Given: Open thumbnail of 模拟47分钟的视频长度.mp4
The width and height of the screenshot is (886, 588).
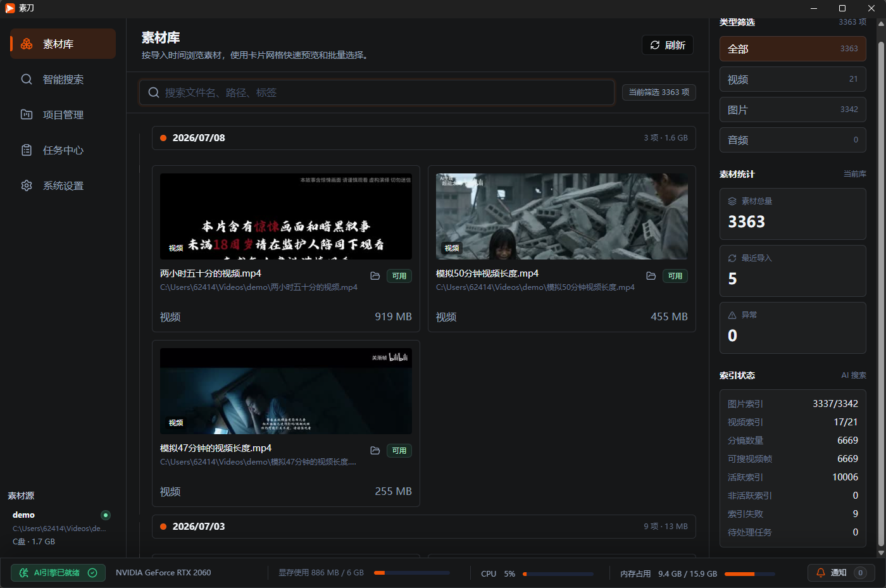Looking at the screenshot, I should tap(286, 391).
